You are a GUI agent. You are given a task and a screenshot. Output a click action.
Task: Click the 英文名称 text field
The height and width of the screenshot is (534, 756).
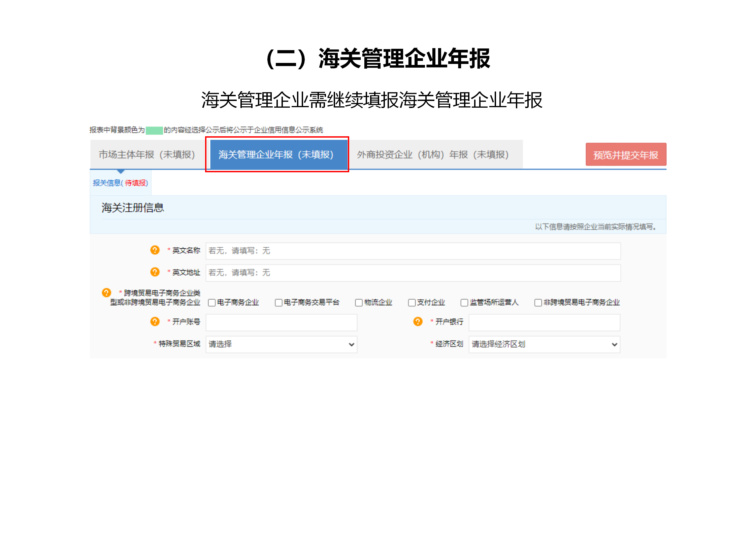click(x=413, y=251)
